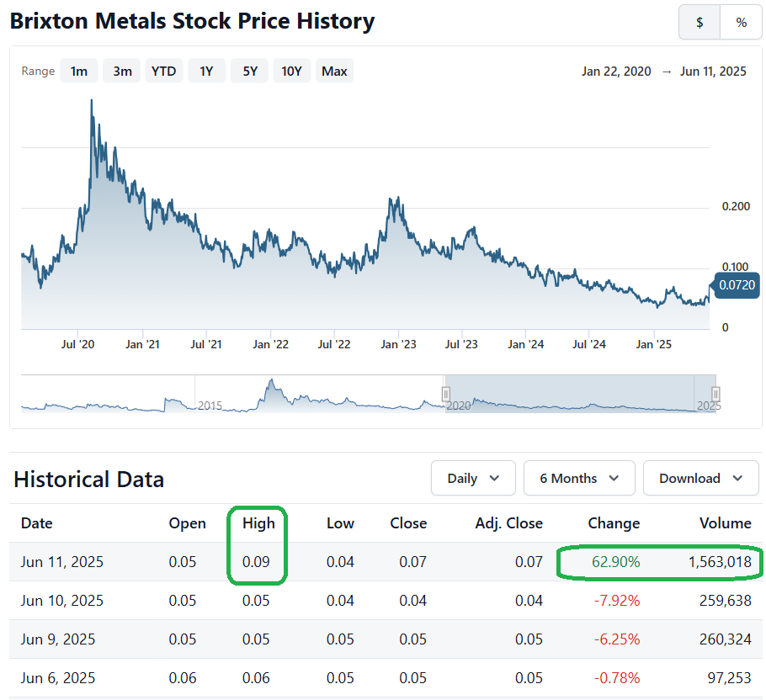Click the 0.0720 current price label
Screen dimensions: 766x700
737,285
